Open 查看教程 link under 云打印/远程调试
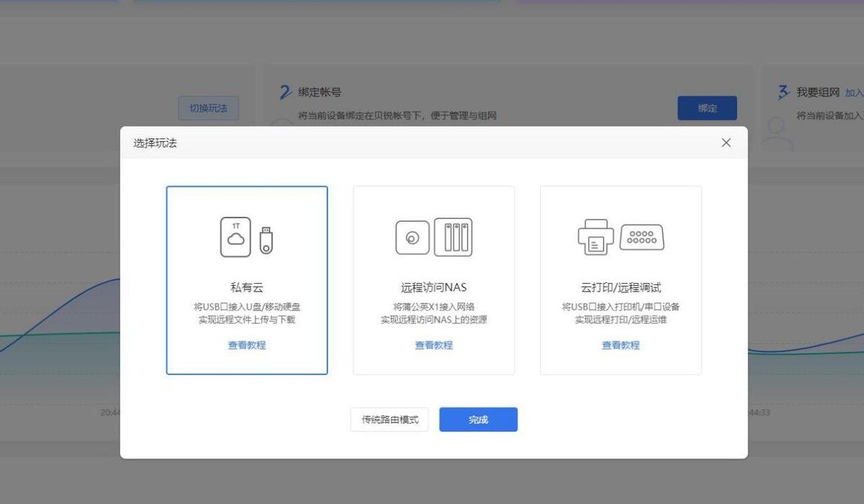 click(x=621, y=345)
